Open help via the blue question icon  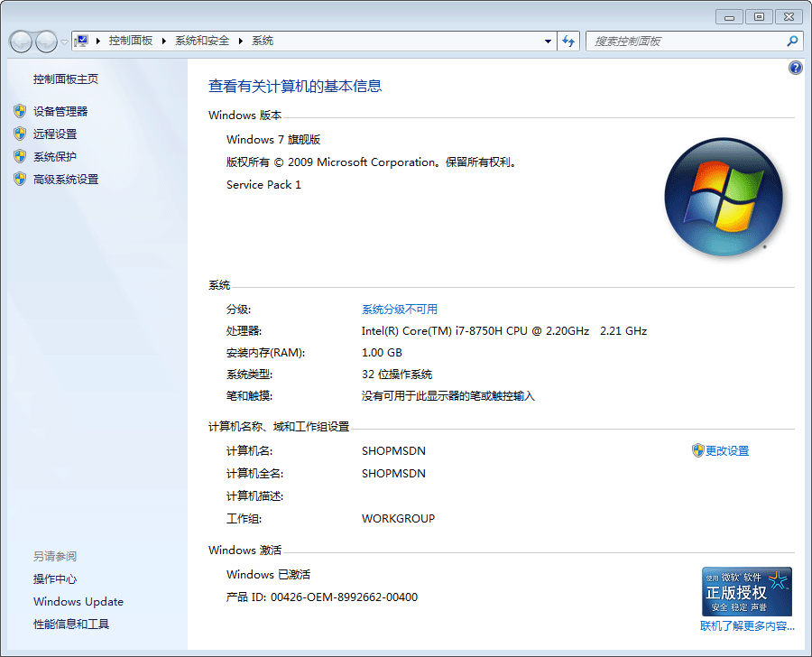[x=796, y=68]
